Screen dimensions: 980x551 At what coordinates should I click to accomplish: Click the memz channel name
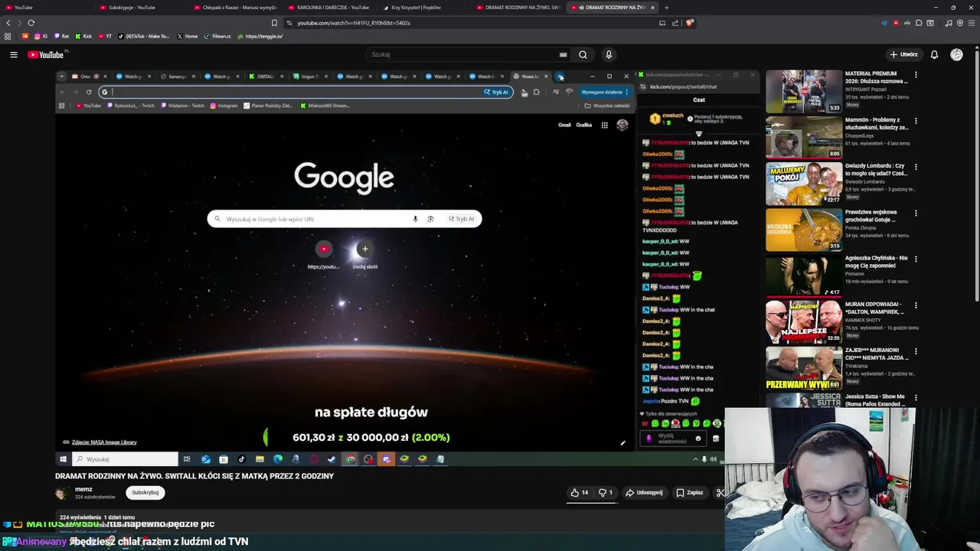pos(83,489)
